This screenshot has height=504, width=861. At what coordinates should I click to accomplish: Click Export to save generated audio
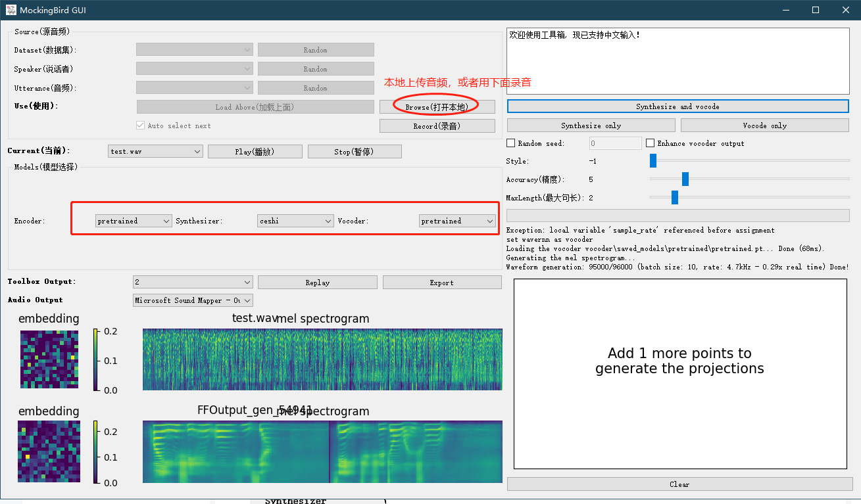pyautogui.click(x=441, y=283)
